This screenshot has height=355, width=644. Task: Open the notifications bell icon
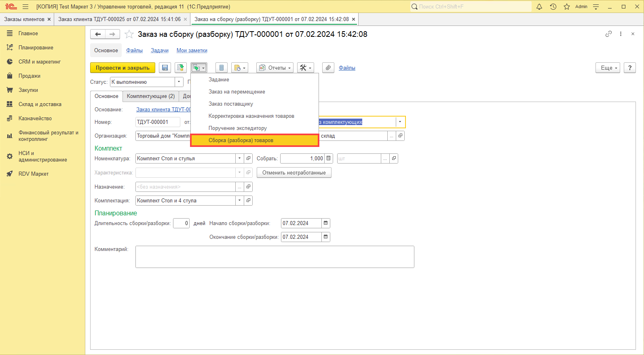click(539, 7)
